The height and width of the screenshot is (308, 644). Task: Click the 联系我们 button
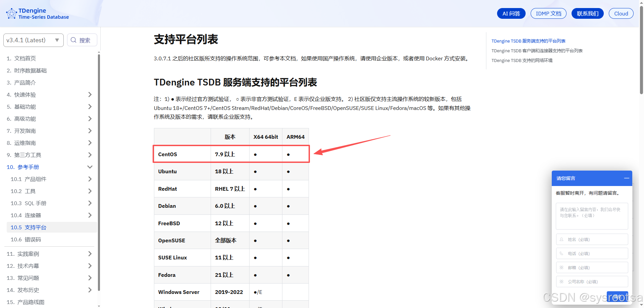(x=588, y=13)
